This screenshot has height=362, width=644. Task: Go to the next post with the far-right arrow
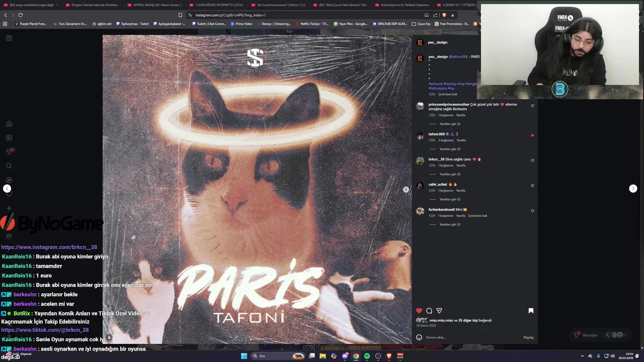point(633,189)
